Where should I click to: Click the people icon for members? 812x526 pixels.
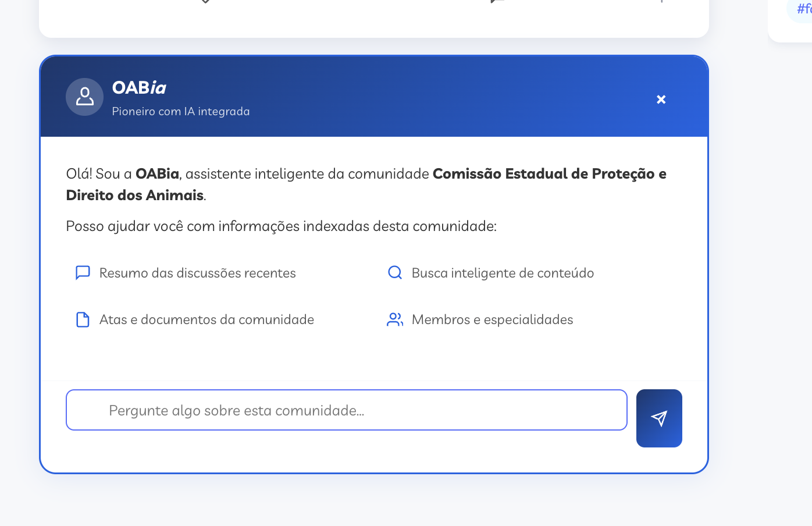click(395, 319)
